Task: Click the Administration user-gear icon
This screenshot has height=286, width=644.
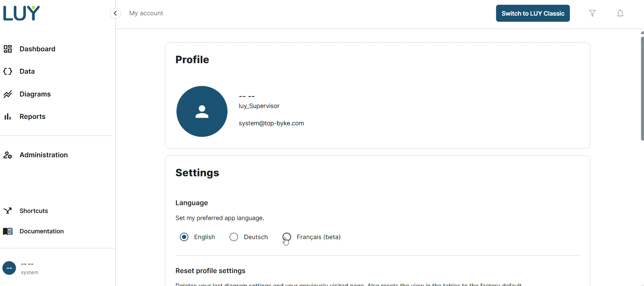Action: coord(8,155)
